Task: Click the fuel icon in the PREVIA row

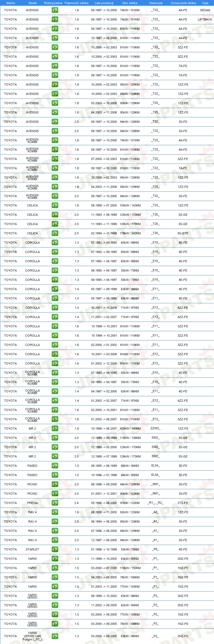Action: click(x=55, y=503)
